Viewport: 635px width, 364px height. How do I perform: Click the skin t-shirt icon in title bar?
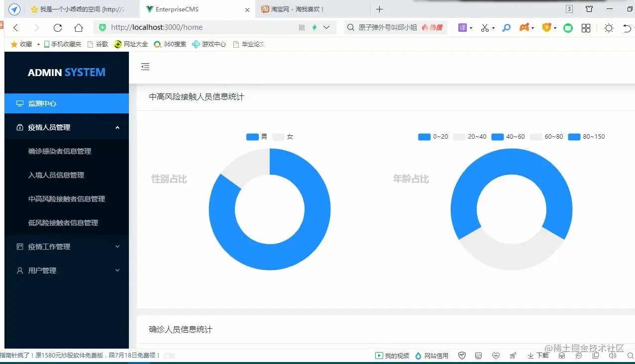pyautogui.click(x=589, y=9)
